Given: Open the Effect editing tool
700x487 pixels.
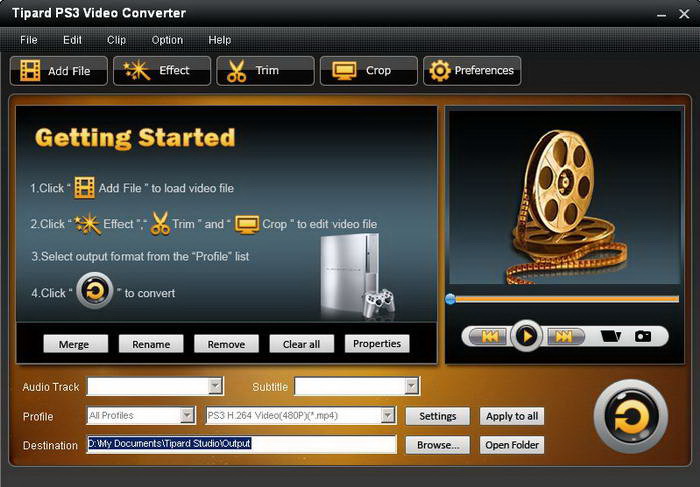Looking at the screenshot, I should coord(162,71).
